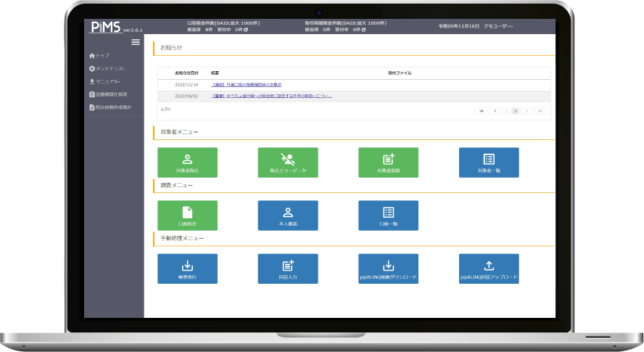Open the pipitLINQ依頼ダウンロード tile
This screenshot has height=352, width=644.
tap(389, 269)
